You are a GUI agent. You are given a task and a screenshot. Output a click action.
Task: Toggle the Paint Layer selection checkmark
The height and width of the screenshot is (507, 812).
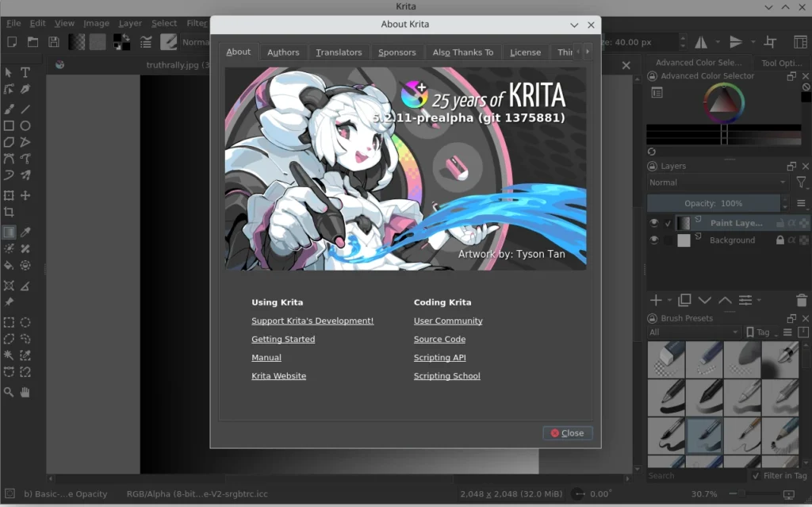click(x=668, y=224)
